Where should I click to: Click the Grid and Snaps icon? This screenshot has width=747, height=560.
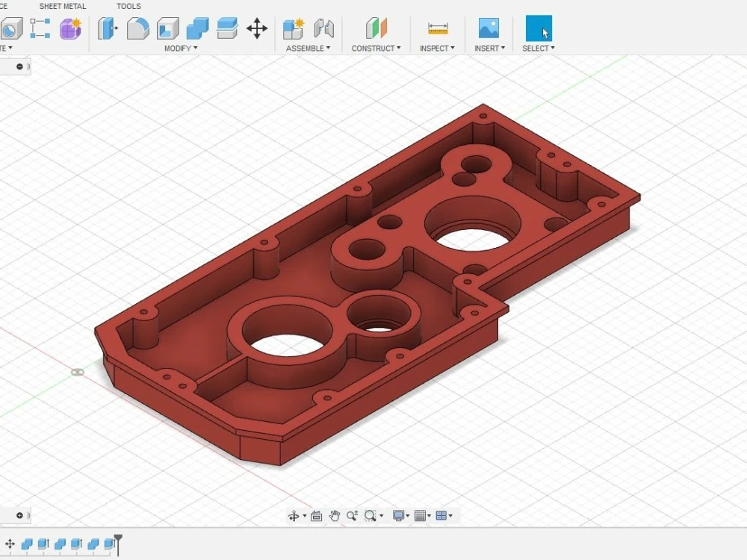(x=420, y=516)
